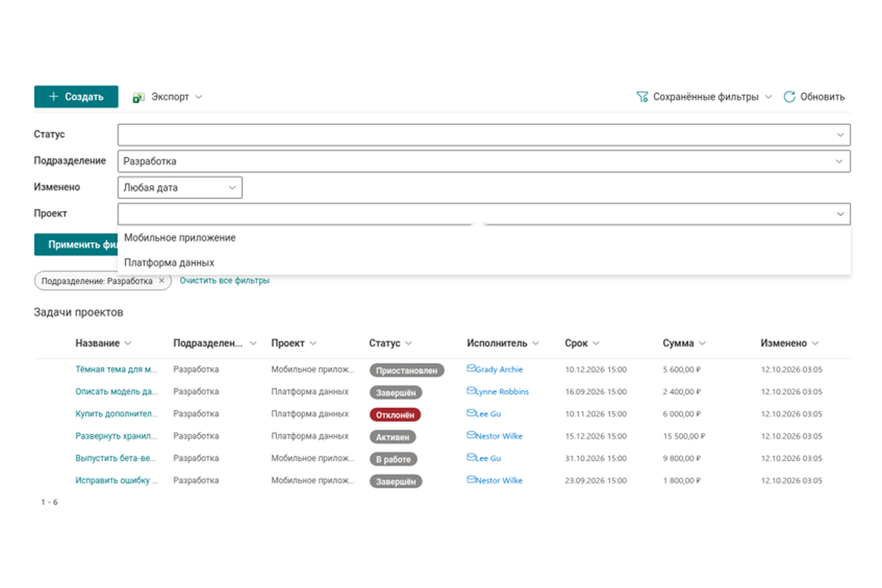Viewport: 882px width, 588px height.
Task: Open task Развернуть хранил...
Action: (x=116, y=436)
